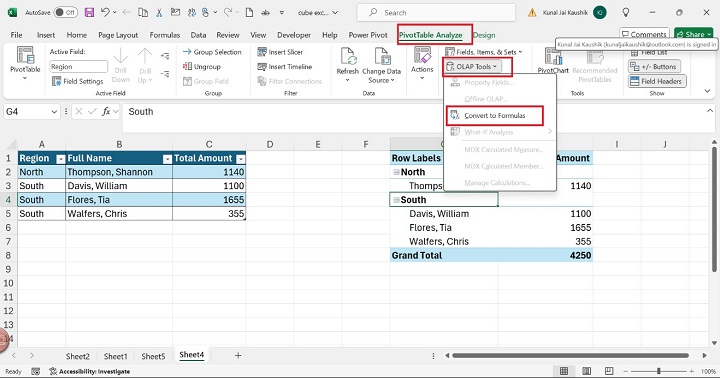The width and height of the screenshot is (720, 378).
Task: Click the Page Break Preview icon in status bar
Action: click(609, 371)
